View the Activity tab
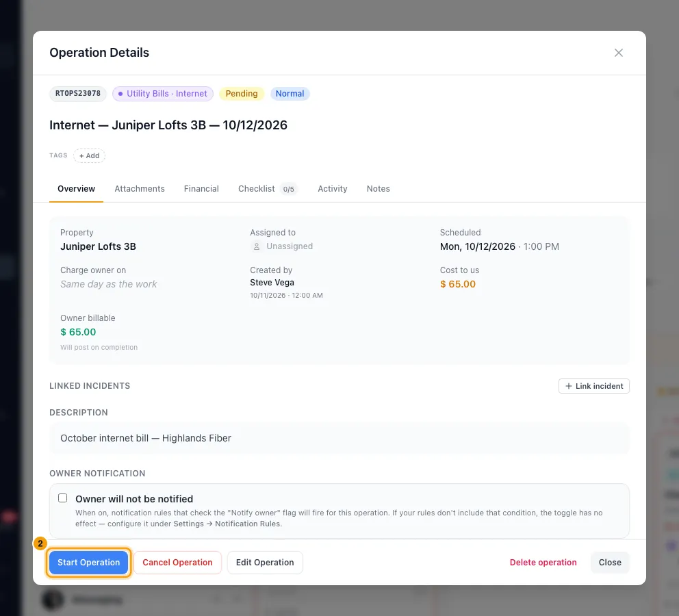Image resolution: width=679 pixels, height=616 pixels. pyautogui.click(x=333, y=189)
